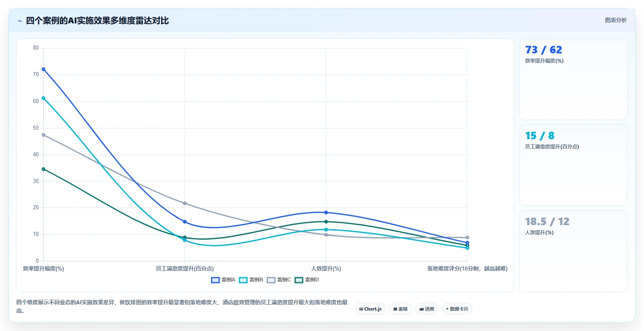644x331 pixels.
Task: Open the 73 / 62 效率提升幅度 card
Action: coord(573,79)
